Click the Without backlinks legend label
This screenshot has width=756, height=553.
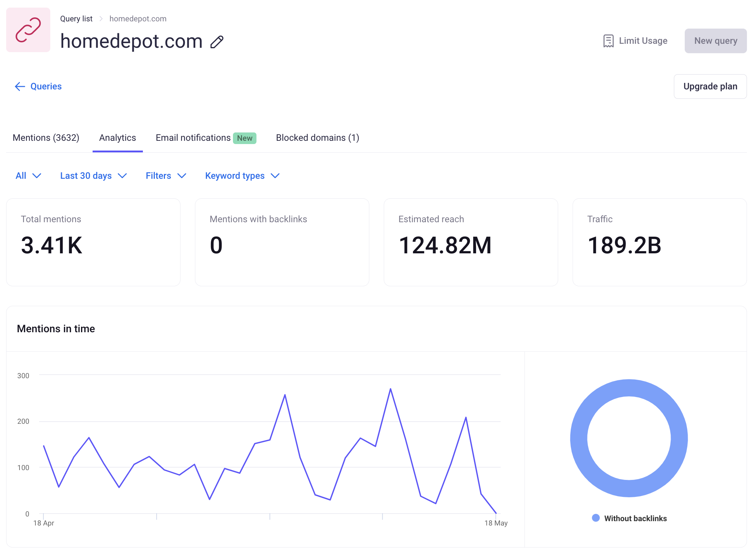[636, 518]
